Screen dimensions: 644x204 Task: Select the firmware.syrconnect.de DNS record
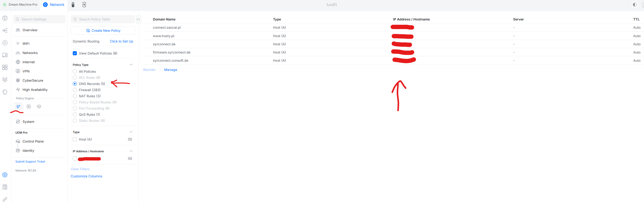(393, 52)
